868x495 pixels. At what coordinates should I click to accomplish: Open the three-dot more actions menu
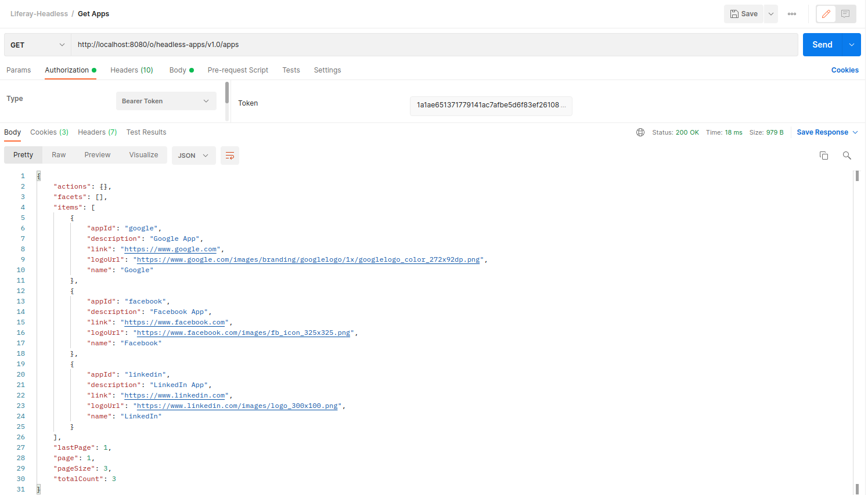point(792,14)
